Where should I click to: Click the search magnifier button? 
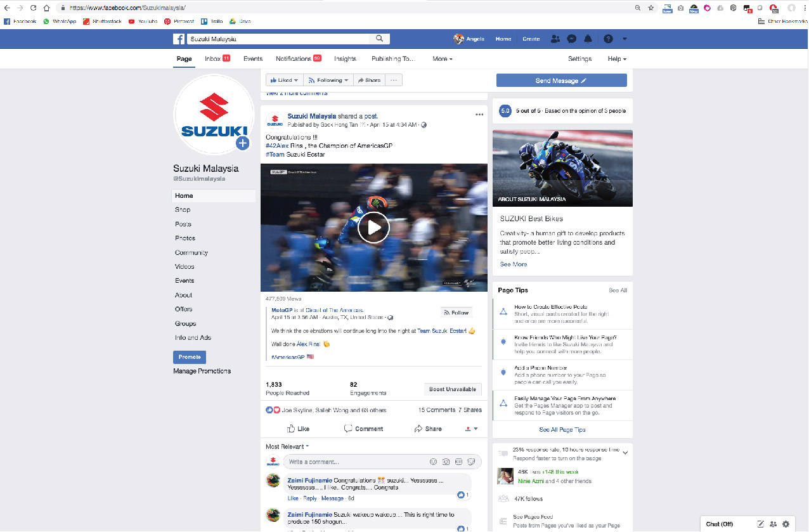[379, 39]
